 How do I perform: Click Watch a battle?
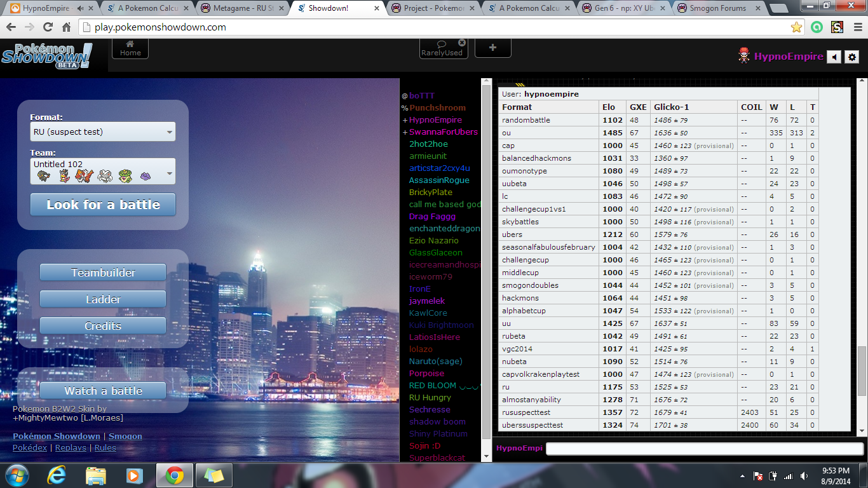[103, 391]
